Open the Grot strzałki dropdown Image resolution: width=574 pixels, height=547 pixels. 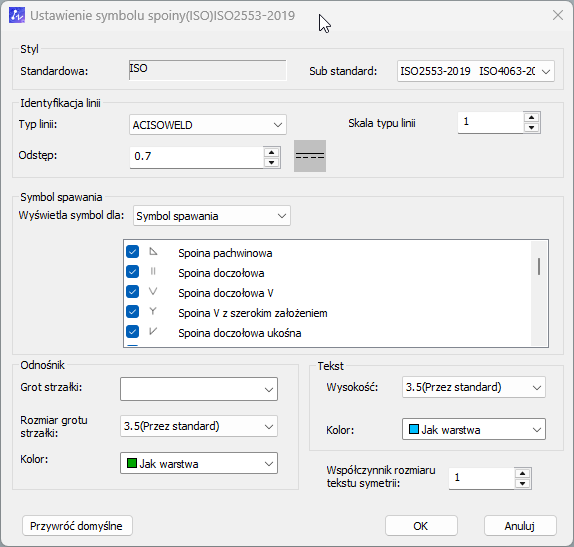point(199,389)
